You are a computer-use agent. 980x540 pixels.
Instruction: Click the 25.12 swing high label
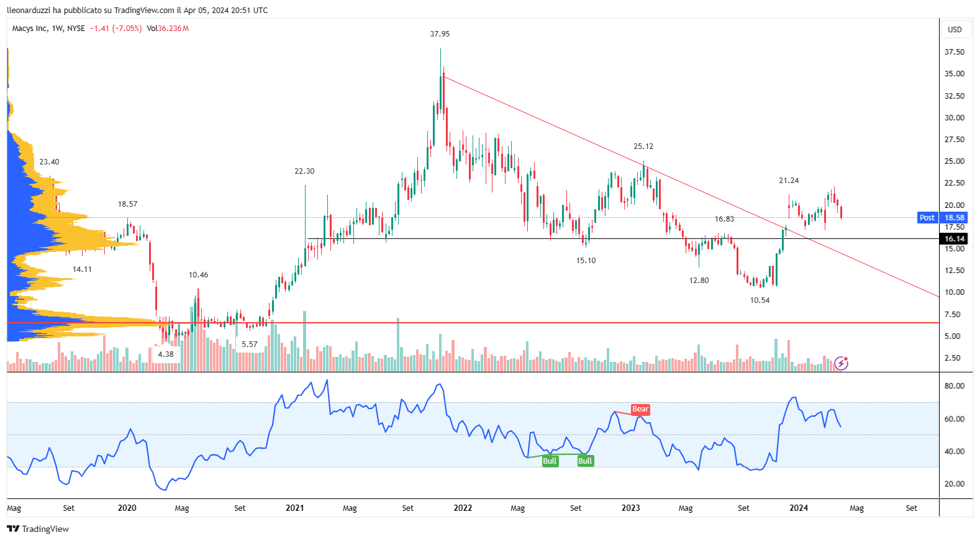click(x=643, y=146)
